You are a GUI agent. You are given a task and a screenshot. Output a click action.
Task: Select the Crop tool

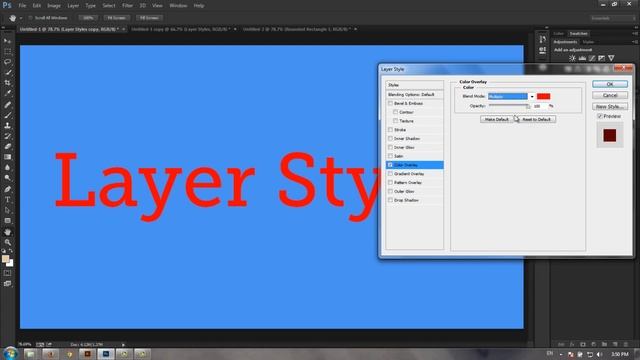tap(7, 83)
